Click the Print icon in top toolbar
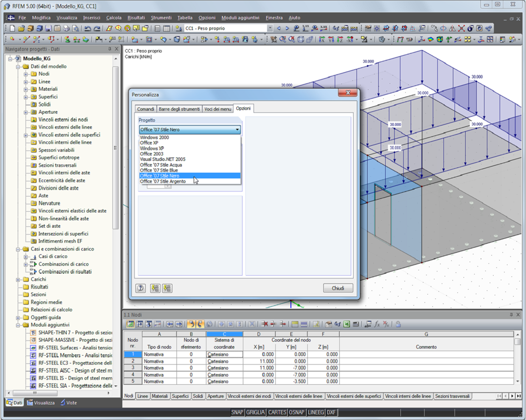 (66, 28)
